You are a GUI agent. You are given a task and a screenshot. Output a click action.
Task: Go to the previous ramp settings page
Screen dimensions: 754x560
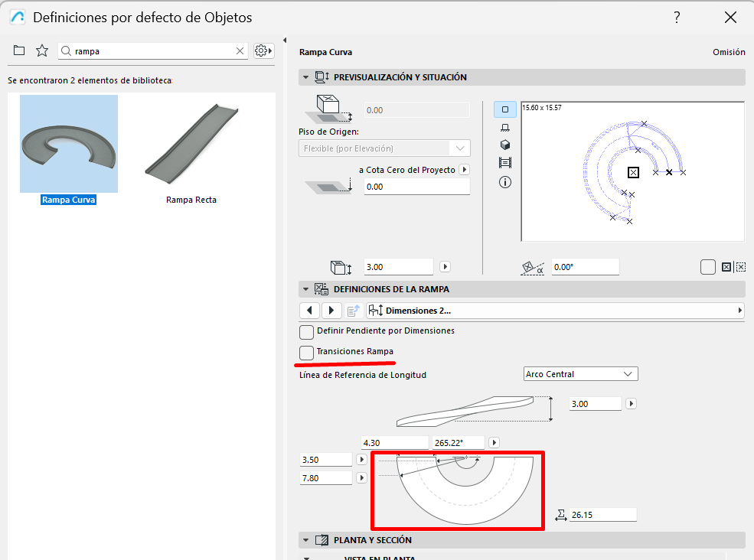tap(308, 311)
